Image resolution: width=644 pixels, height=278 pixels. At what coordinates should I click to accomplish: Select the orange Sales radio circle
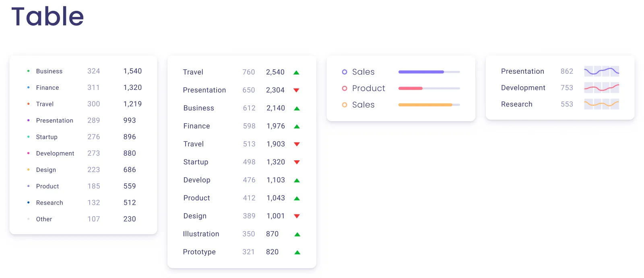click(x=345, y=105)
